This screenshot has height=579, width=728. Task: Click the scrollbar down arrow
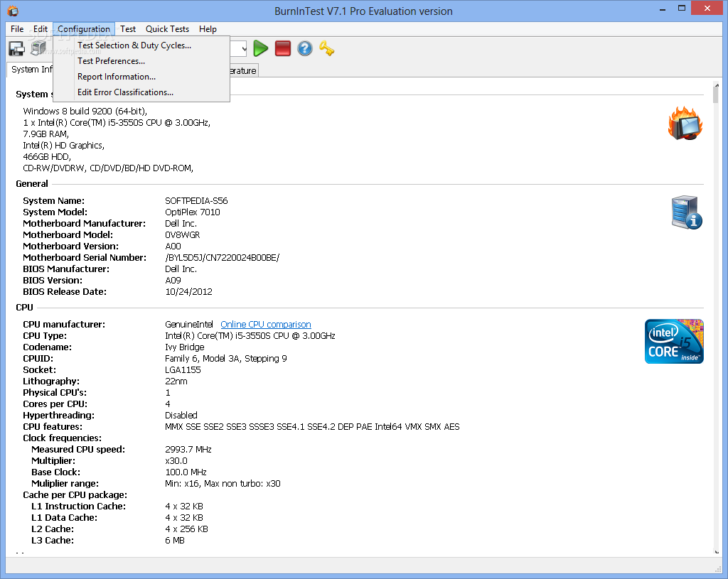coord(716,551)
